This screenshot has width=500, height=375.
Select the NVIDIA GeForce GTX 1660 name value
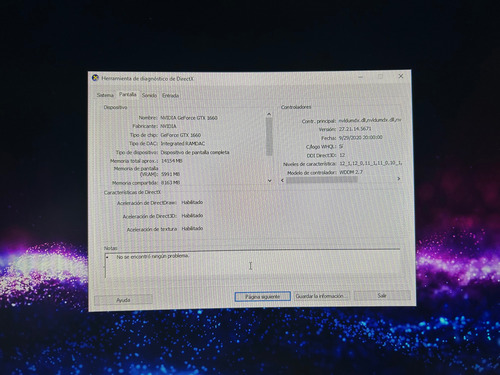tap(189, 118)
